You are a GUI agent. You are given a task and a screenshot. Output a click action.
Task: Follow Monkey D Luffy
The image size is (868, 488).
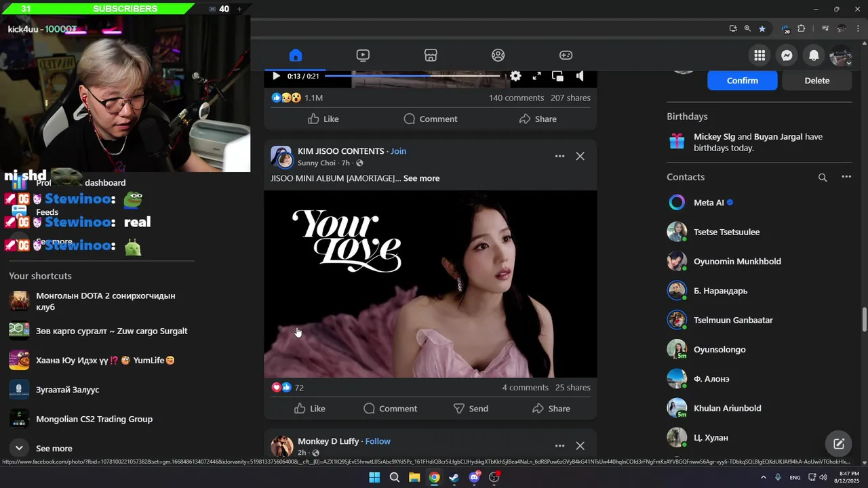[x=378, y=441]
